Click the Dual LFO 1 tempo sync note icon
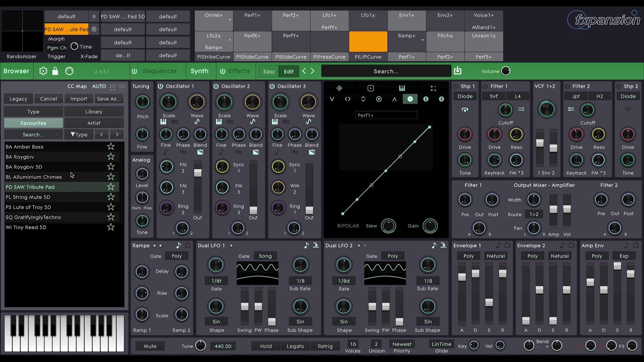Screen dimensions: 644x362 tap(306, 245)
